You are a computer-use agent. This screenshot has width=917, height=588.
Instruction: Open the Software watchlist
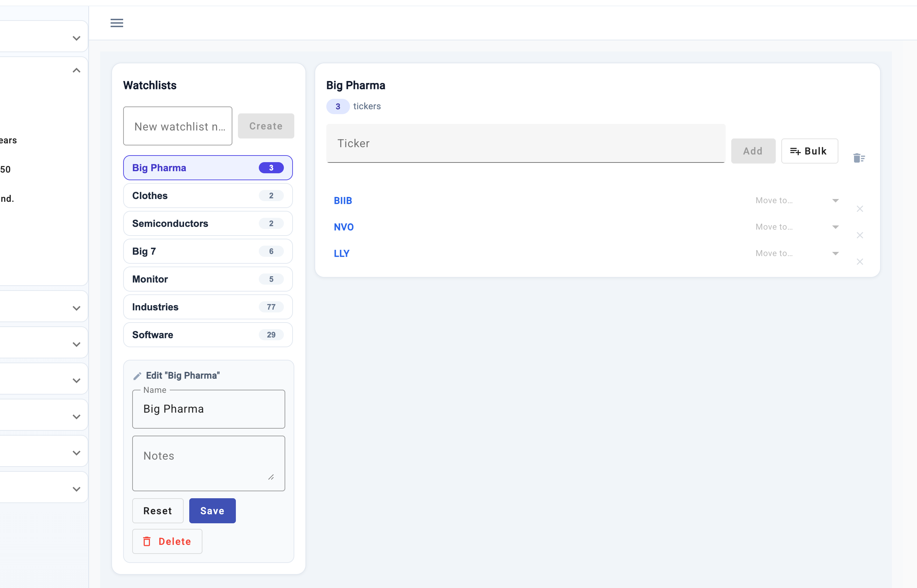pyautogui.click(x=208, y=335)
